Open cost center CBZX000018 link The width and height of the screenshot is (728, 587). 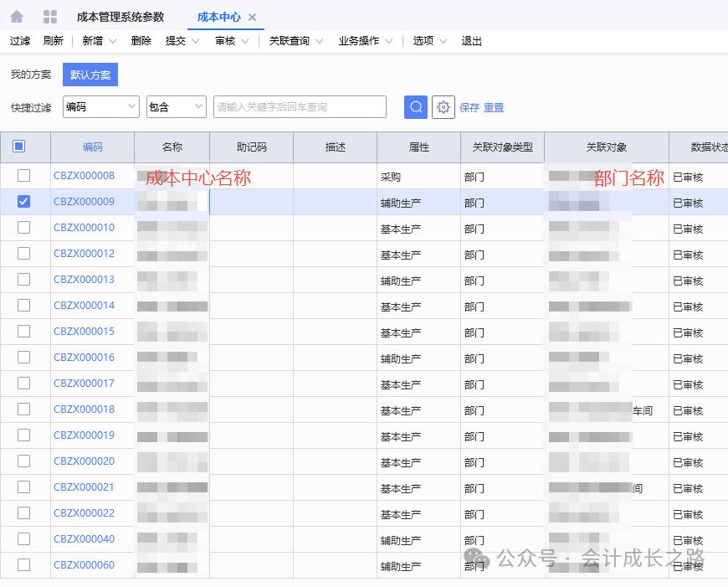click(84, 409)
